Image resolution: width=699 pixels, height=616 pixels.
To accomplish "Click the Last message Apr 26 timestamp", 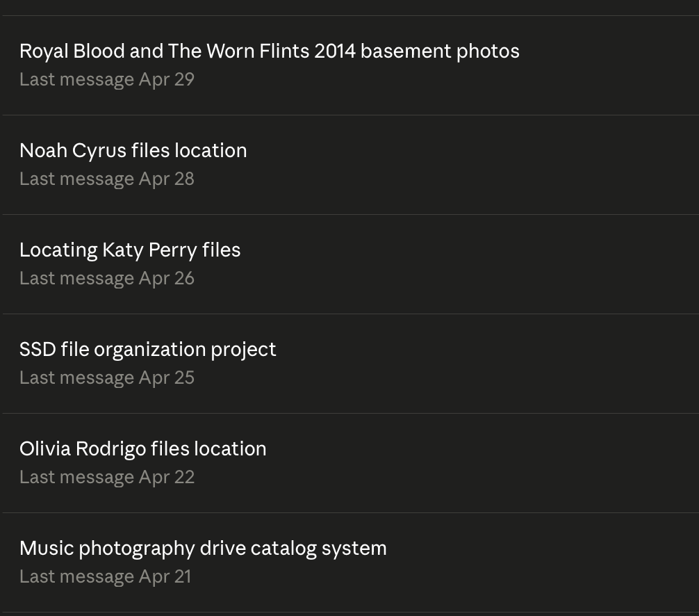I will click(107, 279).
